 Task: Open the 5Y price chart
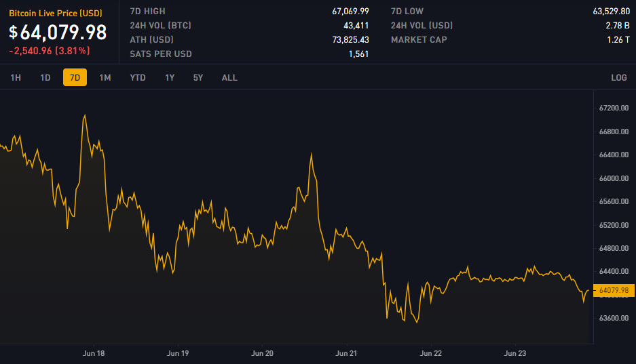coord(198,78)
